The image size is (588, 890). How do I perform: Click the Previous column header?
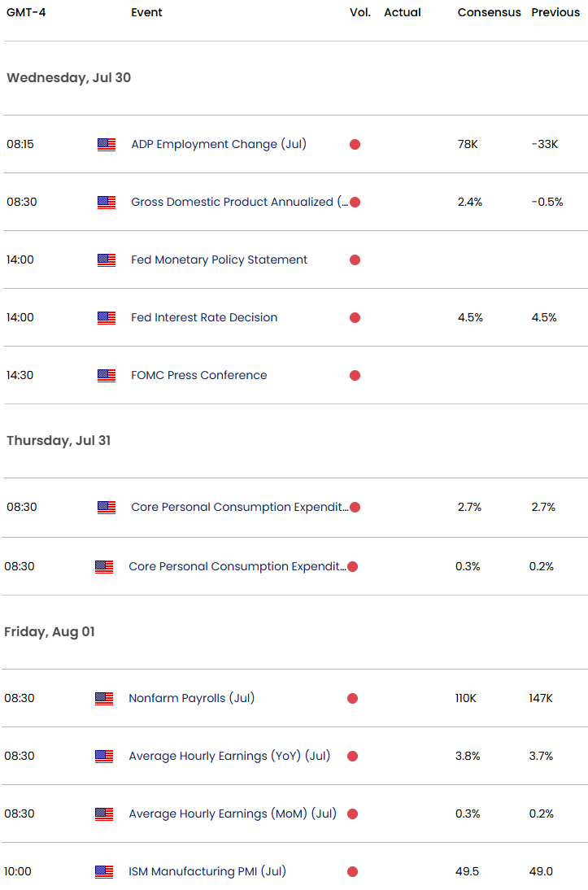pyautogui.click(x=555, y=13)
